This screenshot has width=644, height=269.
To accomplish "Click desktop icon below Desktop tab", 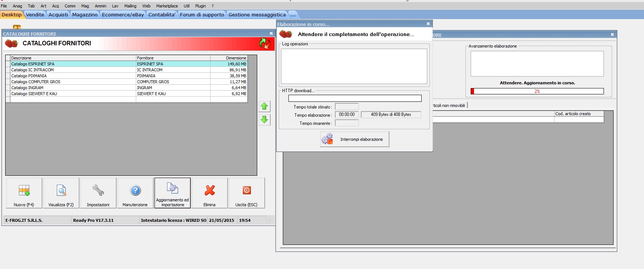I will click(17, 27).
